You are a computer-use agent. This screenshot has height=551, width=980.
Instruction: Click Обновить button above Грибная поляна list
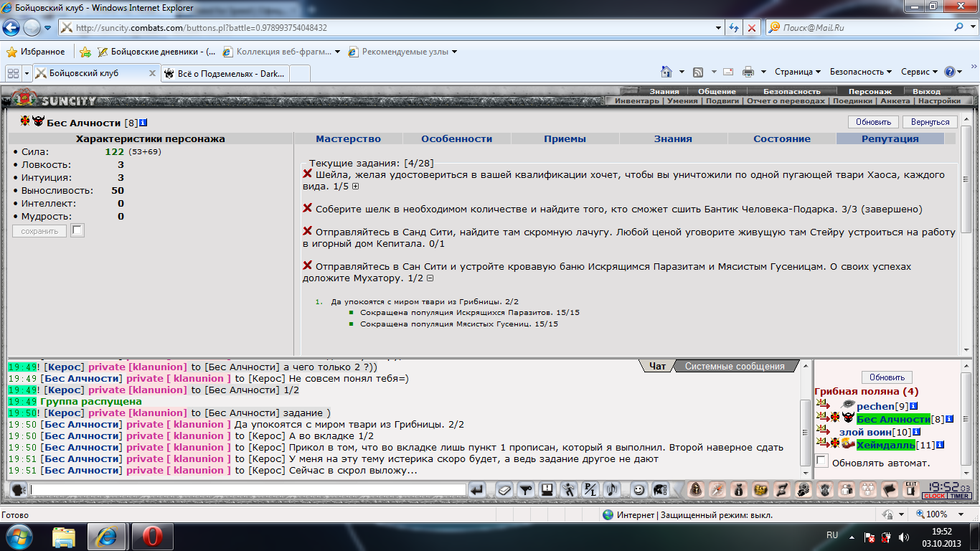[x=887, y=377]
